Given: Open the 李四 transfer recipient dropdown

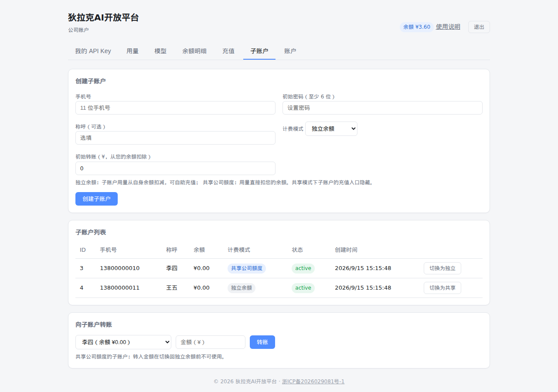Looking at the screenshot, I should tap(123, 342).
